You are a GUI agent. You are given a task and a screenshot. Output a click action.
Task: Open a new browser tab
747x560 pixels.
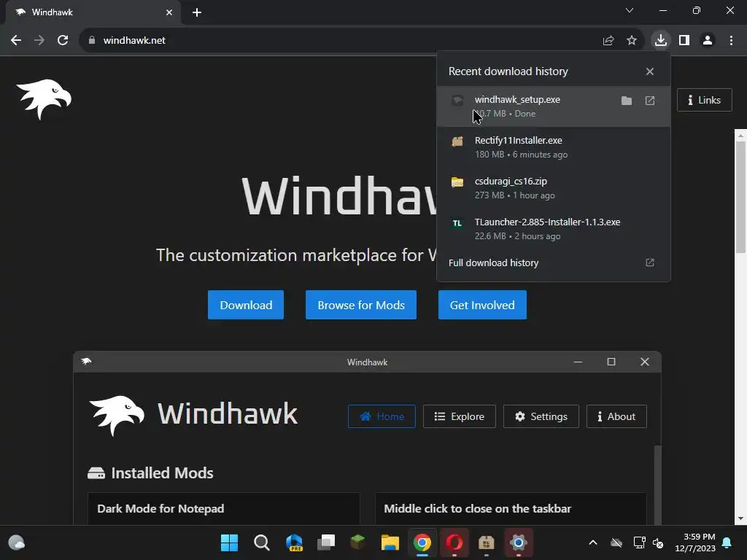tap(197, 12)
